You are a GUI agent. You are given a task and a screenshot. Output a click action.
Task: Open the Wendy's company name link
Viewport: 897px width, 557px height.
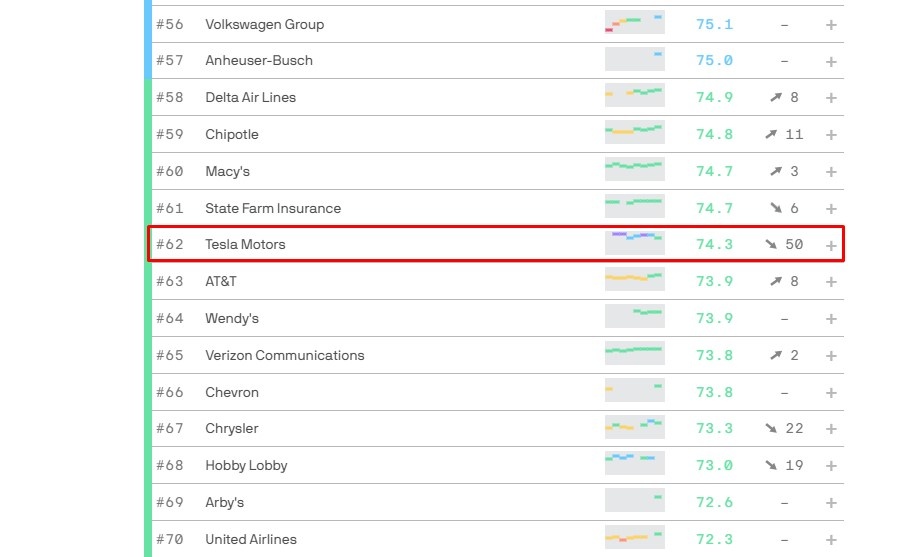pyautogui.click(x=232, y=318)
